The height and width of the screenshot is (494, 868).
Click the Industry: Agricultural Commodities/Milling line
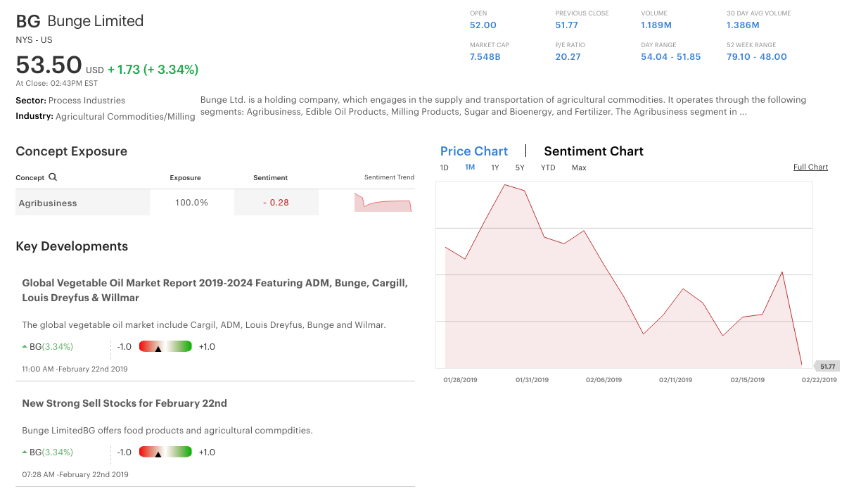coord(106,117)
